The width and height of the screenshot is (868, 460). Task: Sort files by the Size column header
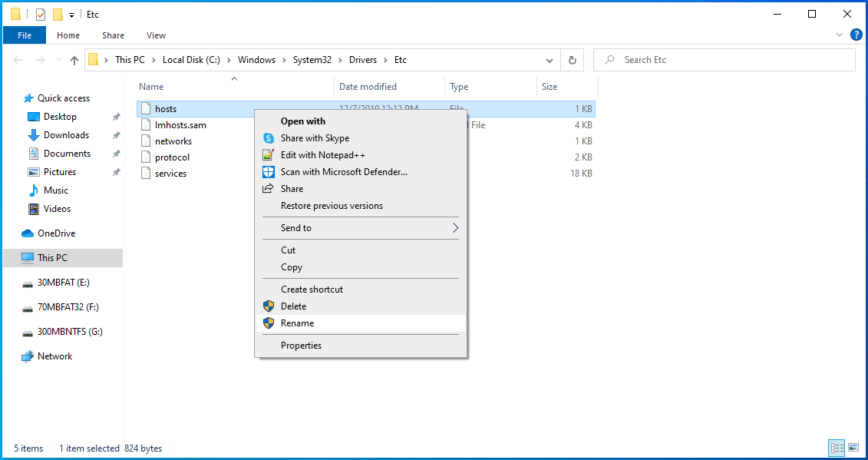[x=550, y=87]
